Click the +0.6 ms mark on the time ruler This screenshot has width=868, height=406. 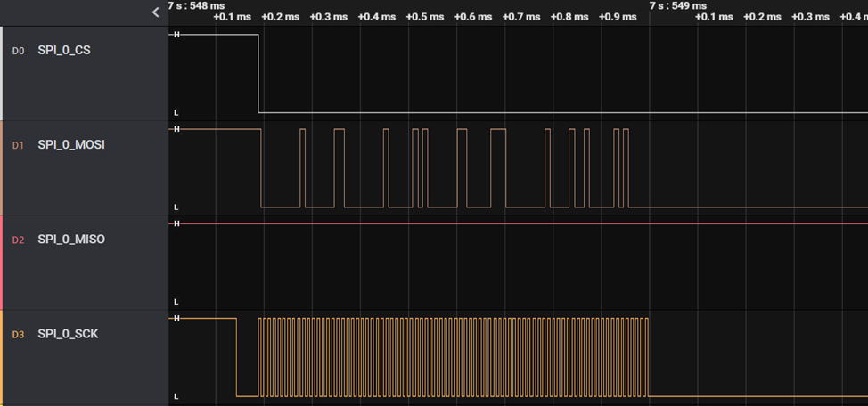(x=473, y=17)
